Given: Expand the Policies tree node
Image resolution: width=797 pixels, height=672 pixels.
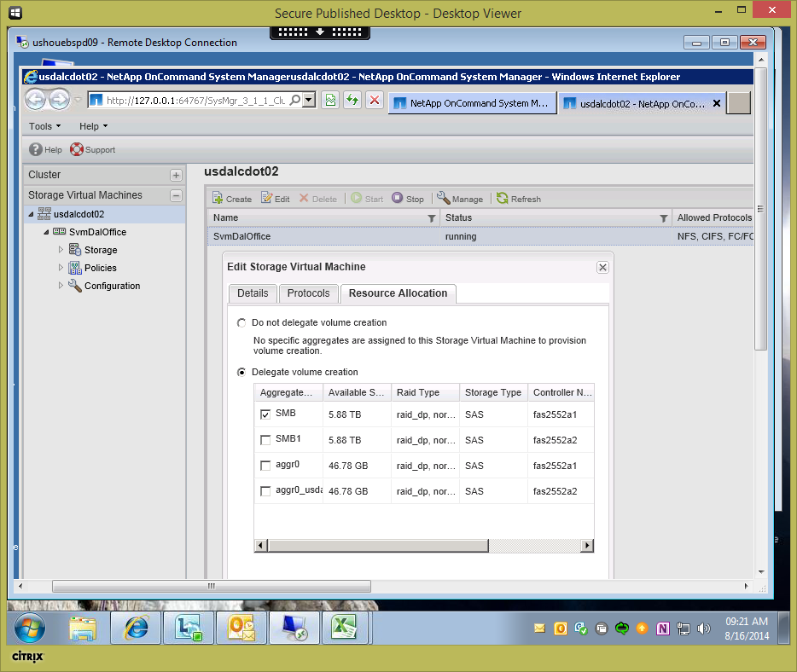Looking at the screenshot, I should pos(61,268).
